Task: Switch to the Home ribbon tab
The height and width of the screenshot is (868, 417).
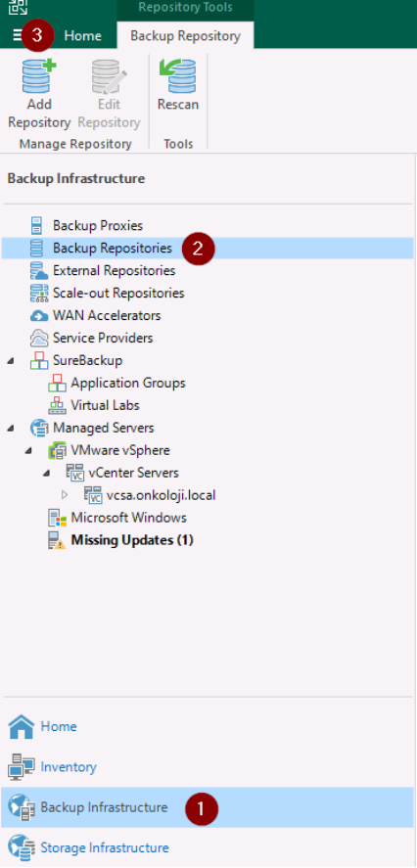Action: [x=83, y=36]
